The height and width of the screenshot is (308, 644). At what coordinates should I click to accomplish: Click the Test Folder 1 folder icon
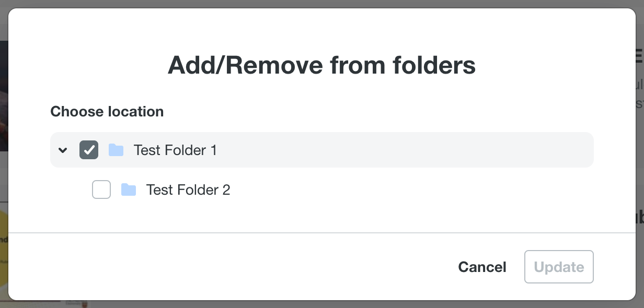click(x=116, y=150)
